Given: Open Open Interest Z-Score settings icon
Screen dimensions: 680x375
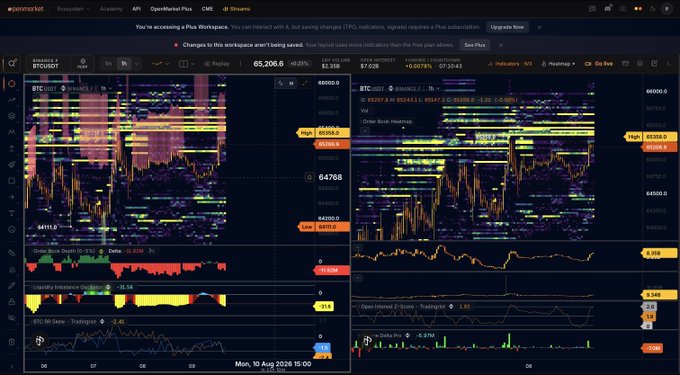Looking at the screenshot, I should click(451, 307).
